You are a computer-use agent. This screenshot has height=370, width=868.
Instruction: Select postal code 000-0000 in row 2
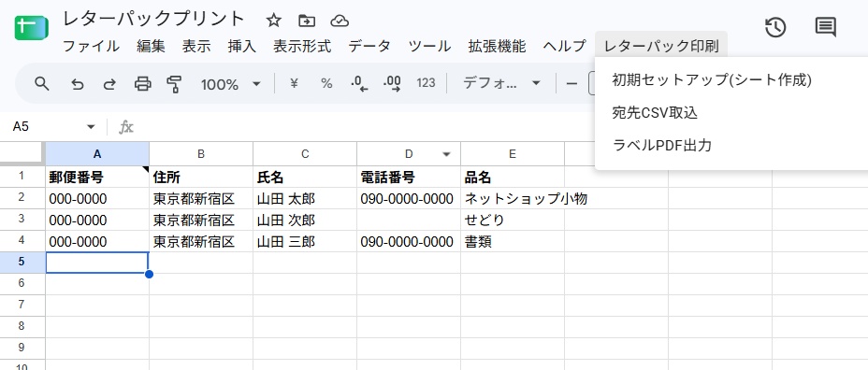click(x=97, y=198)
